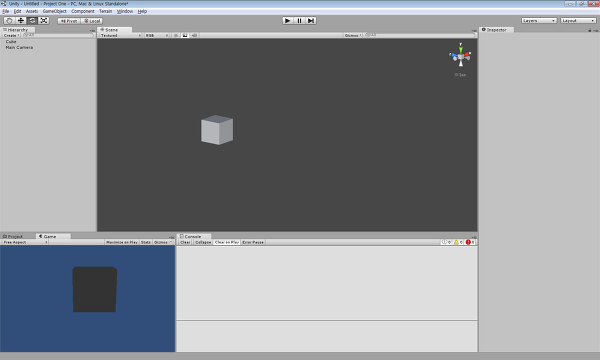Click the blue Z axis on gizmo
The height and width of the screenshot is (360, 600).
[x=454, y=55]
